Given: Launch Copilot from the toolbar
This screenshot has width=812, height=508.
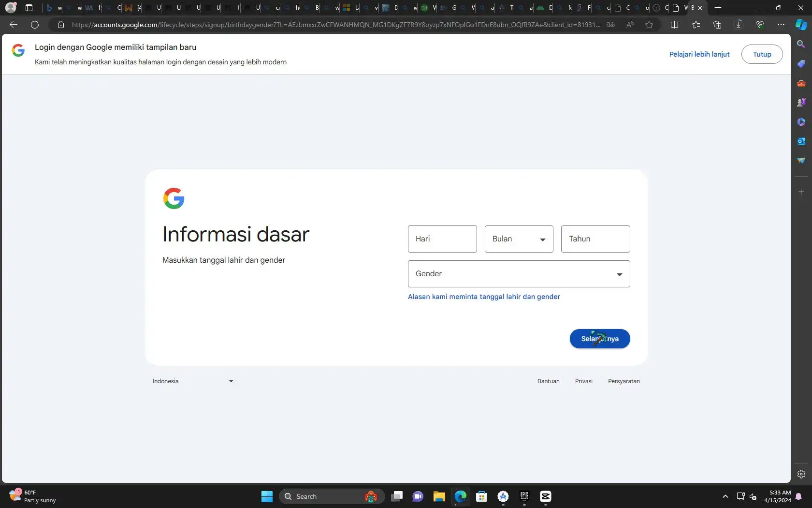Looking at the screenshot, I should click(x=801, y=25).
